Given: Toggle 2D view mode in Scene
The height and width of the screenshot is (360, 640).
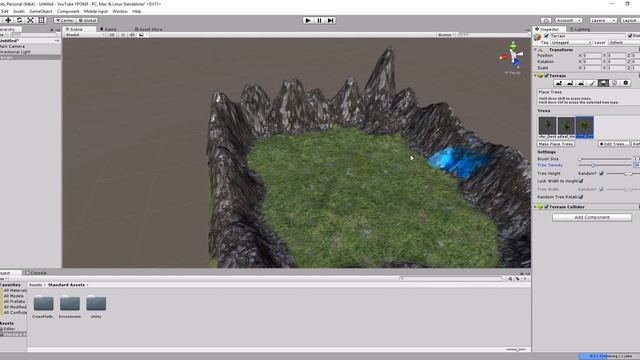Looking at the screenshot, I should [x=112, y=35].
